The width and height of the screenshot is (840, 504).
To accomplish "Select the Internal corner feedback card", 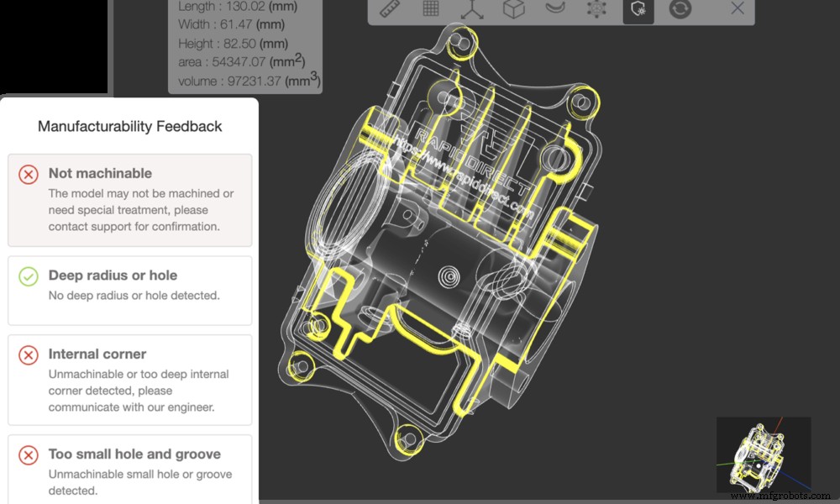I will pos(129,380).
